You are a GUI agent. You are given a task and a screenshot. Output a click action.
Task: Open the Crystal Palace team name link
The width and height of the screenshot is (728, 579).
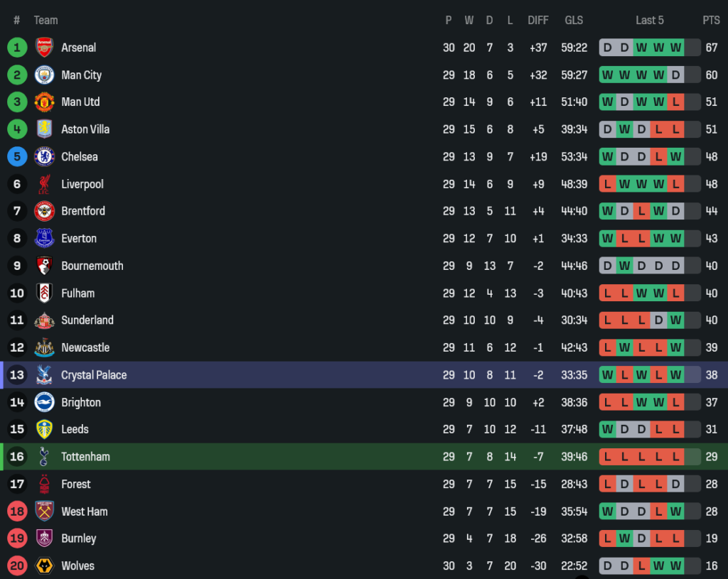[x=94, y=375]
